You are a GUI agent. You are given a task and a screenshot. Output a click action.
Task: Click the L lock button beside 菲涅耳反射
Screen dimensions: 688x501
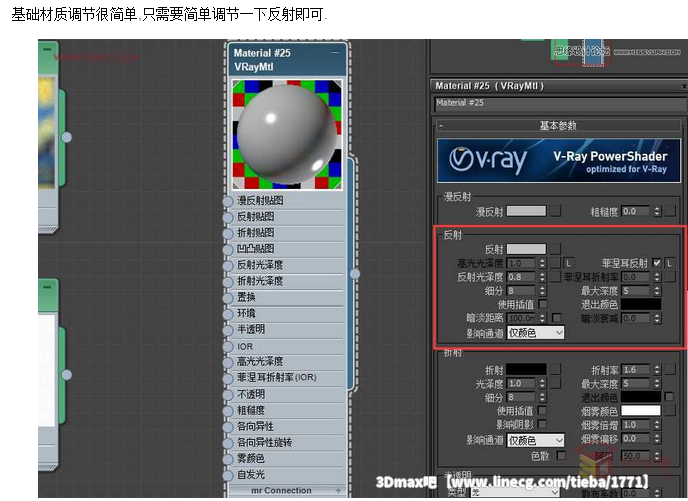point(670,263)
